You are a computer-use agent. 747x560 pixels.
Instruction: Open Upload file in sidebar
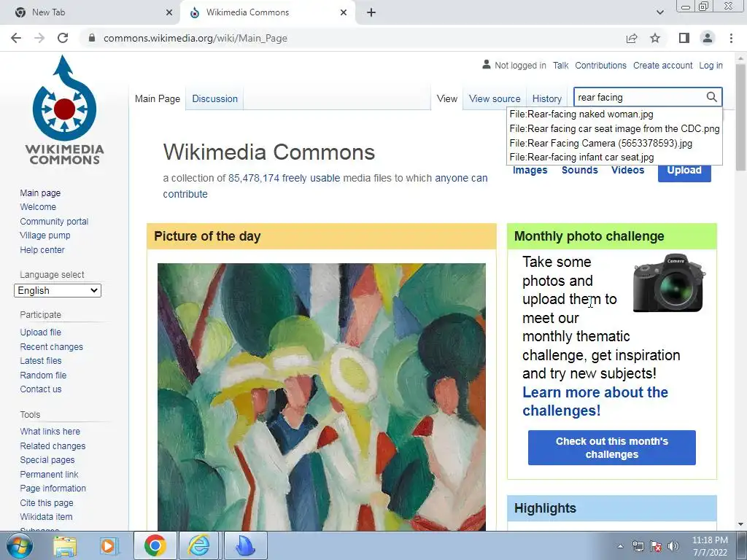(41, 332)
